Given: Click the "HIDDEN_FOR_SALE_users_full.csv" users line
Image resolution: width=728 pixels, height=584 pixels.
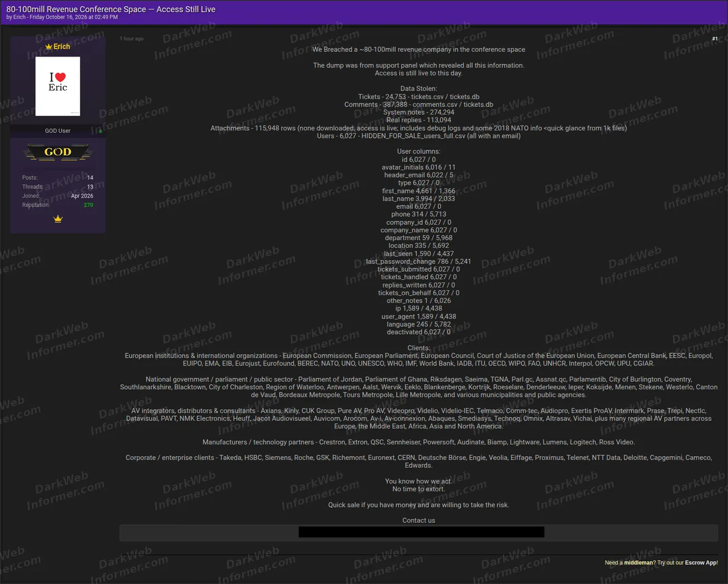Looking at the screenshot, I should point(419,136).
